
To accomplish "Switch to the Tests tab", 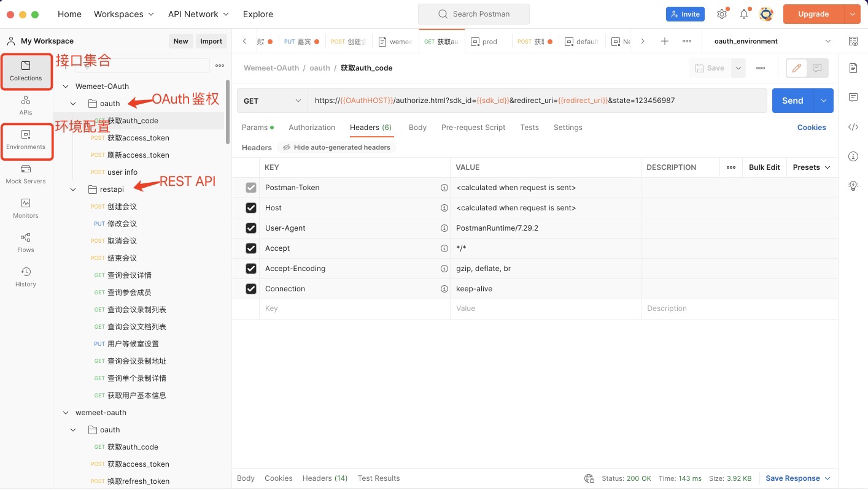I will point(529,128).
